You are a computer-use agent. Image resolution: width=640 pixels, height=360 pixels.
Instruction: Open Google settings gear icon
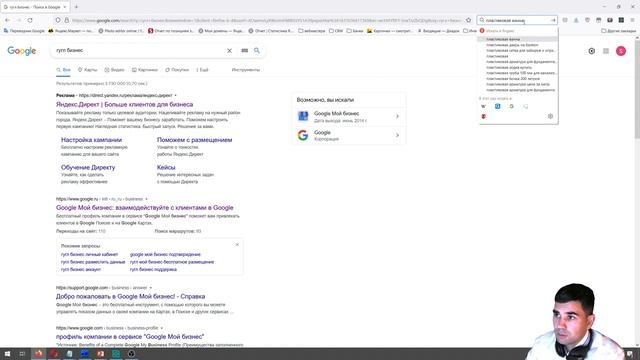591,51
